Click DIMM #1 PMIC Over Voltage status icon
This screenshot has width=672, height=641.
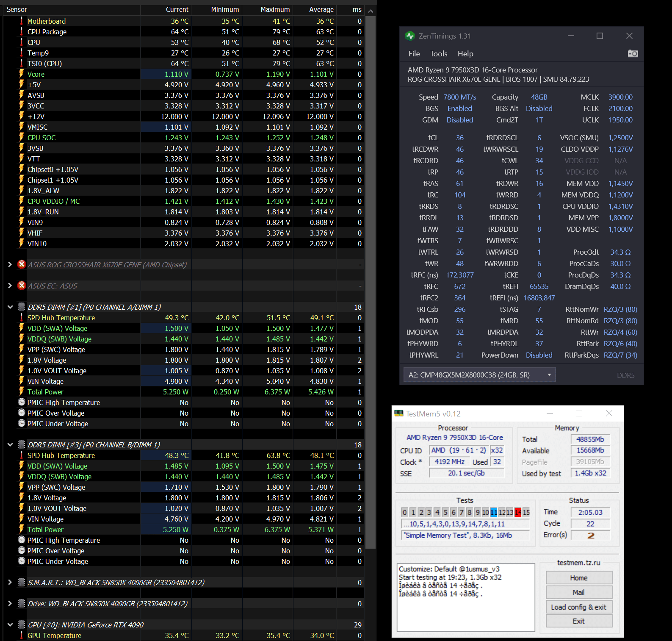[x=22, y=413]
